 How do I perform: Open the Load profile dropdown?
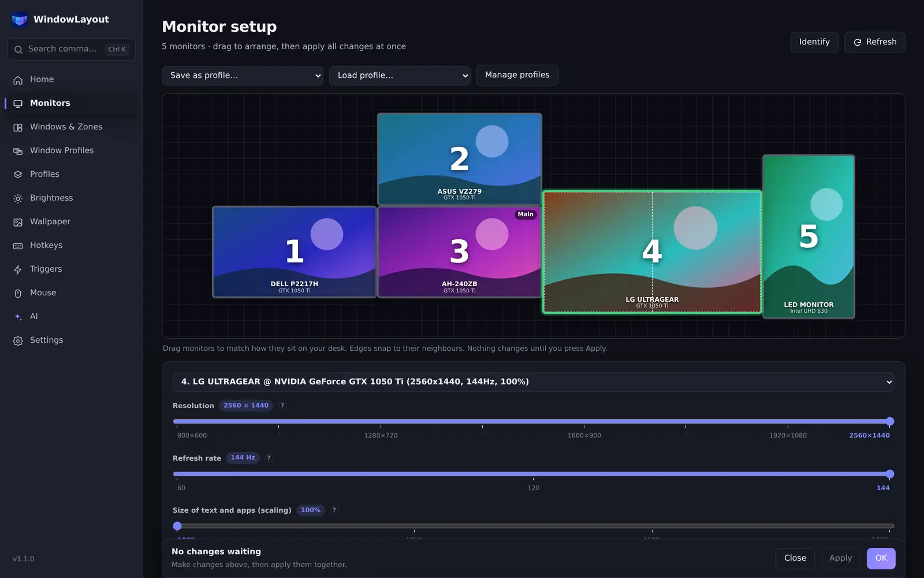point(400,76)
